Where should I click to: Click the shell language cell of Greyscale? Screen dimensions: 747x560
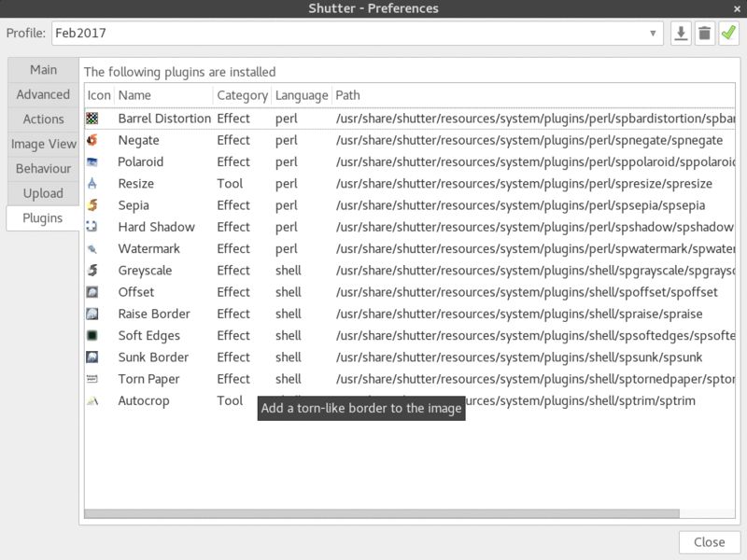point(289,271)
